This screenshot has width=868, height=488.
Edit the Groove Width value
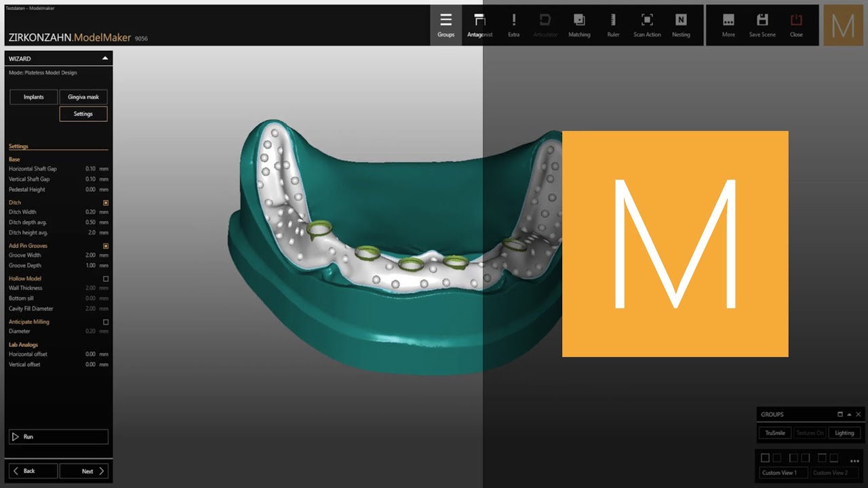click(90, 256)
